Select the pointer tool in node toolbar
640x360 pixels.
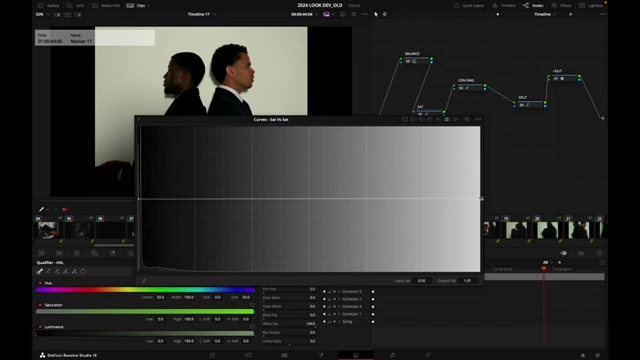376,14
